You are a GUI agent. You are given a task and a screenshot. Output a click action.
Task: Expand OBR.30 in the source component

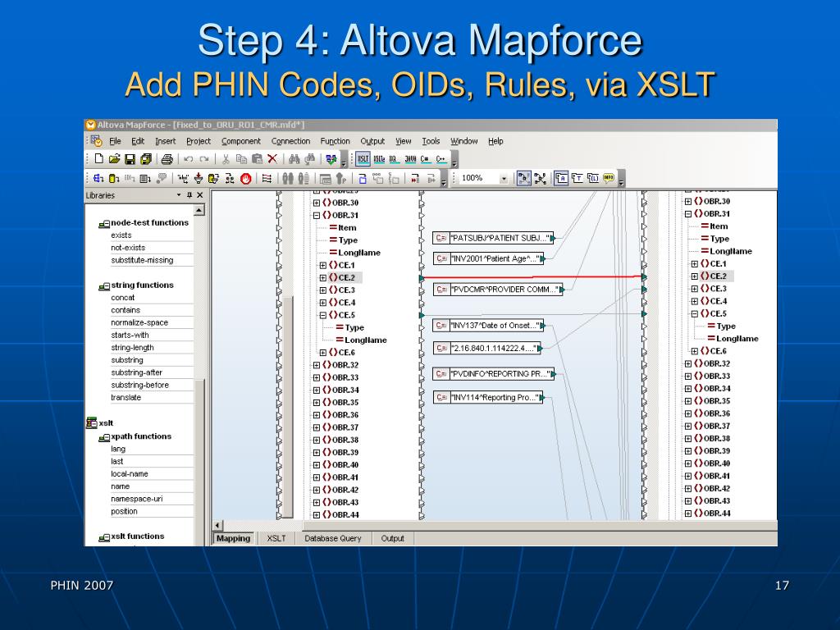pyautogui.click(x=317, y=203)
